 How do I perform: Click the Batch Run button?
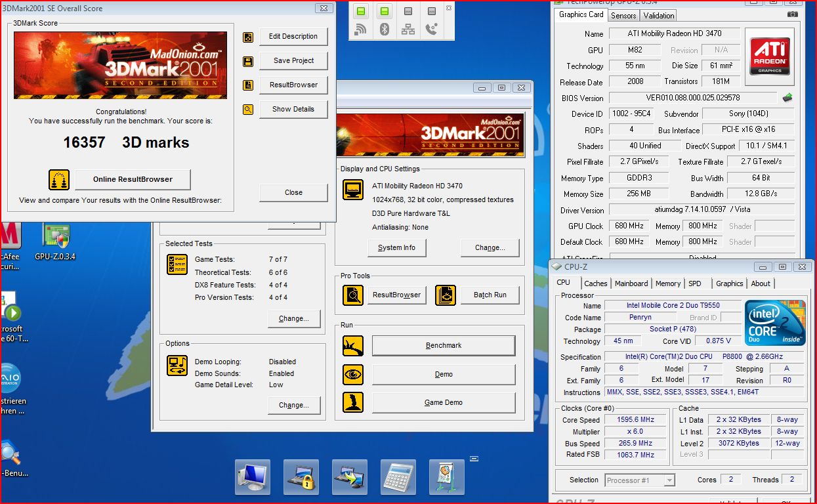click(x=490, y=295)
